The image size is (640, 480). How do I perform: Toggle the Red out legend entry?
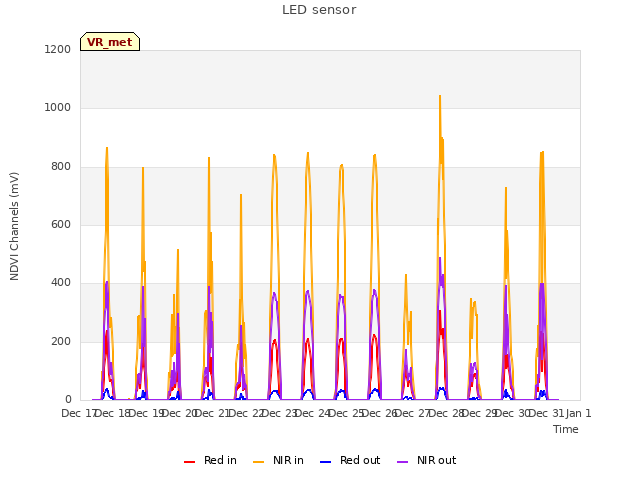350,460
